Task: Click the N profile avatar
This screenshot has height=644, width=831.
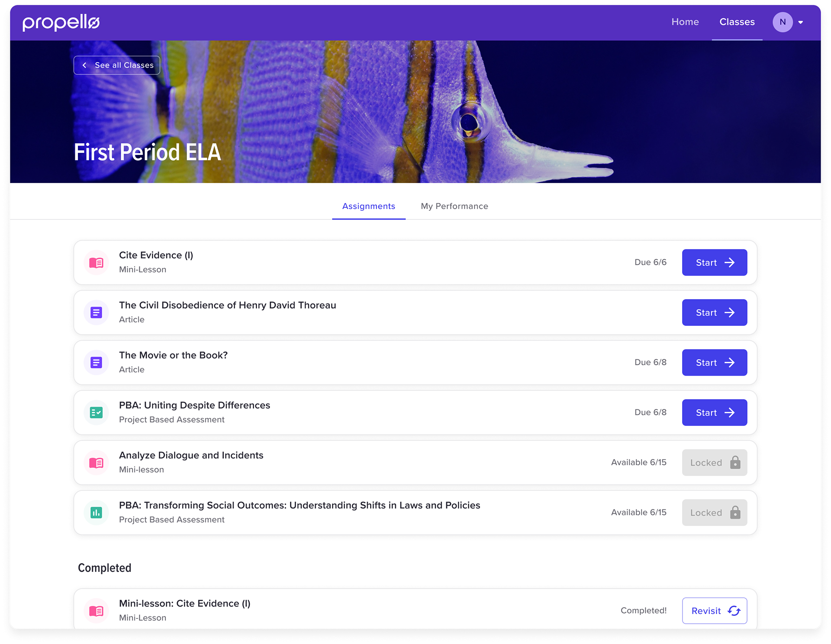Action: click(x=783, y=22)
